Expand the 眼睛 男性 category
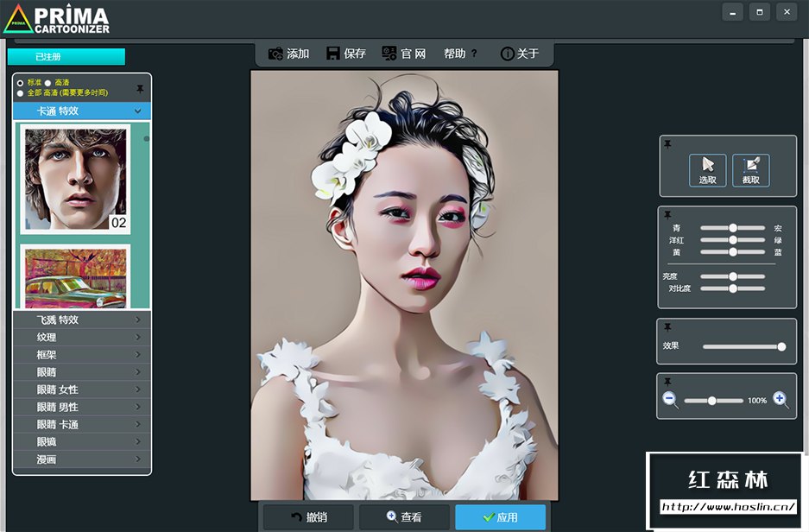 tap(82, 407)
